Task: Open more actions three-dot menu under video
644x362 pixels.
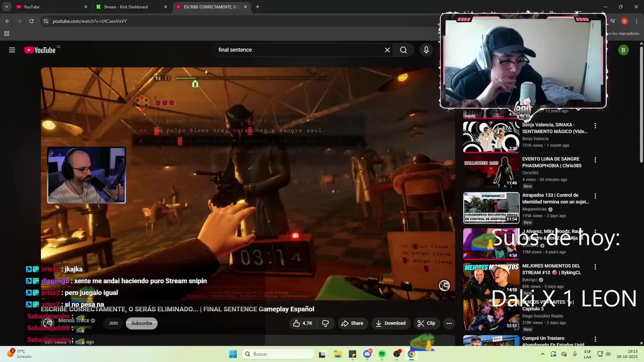Action: (449, 323)
